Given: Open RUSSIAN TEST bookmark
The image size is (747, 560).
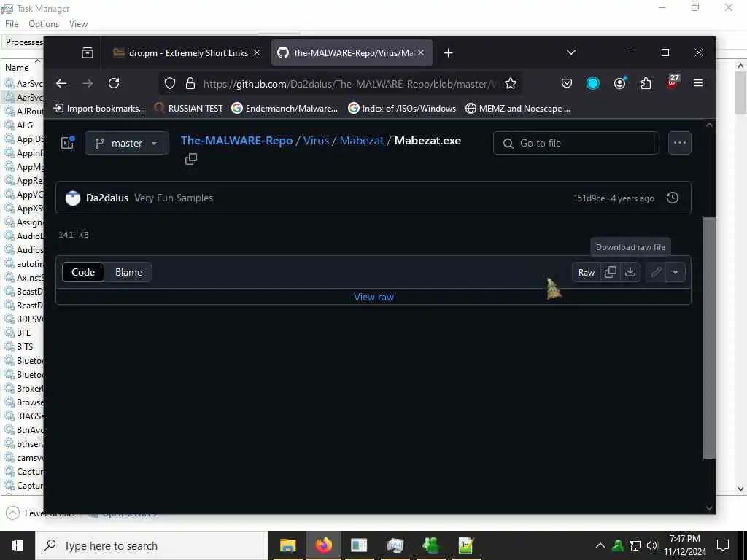Looking at the screenshot, I should (189, 109).
